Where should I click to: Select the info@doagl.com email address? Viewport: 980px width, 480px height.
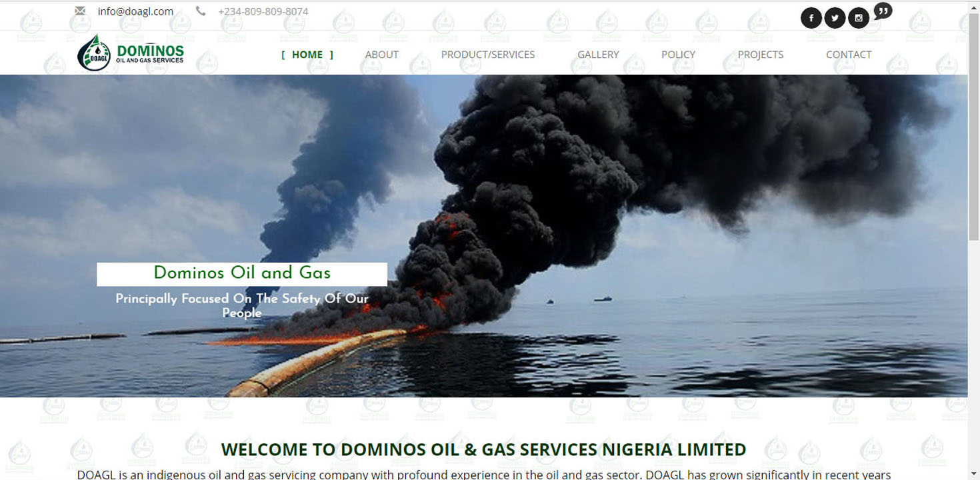pos(135,11)
